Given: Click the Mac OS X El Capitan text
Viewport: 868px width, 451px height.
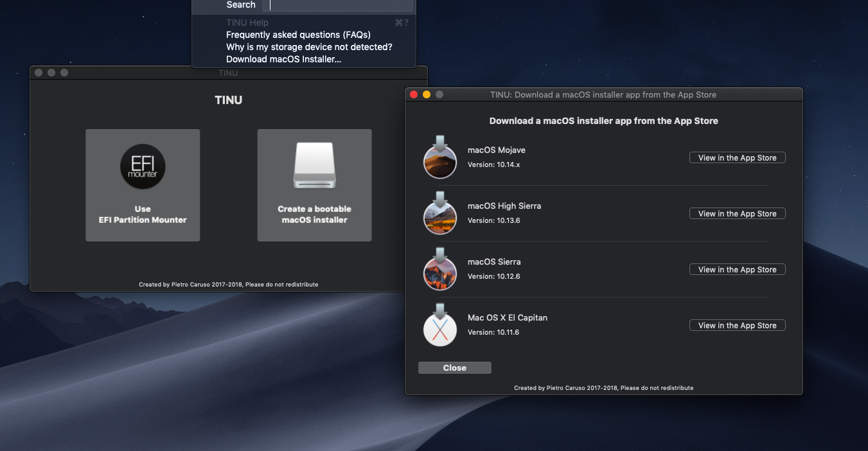Looking at the screenshot, I should pos(508,318).
